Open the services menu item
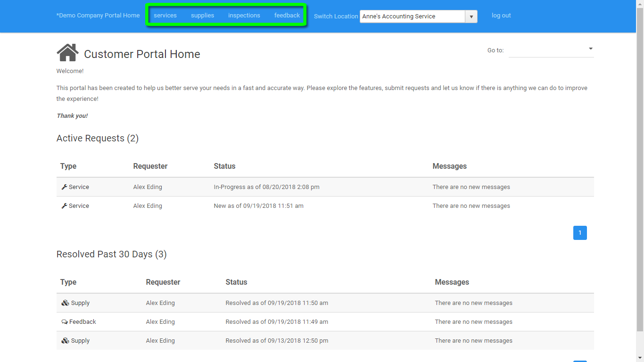 coord(165,15)
